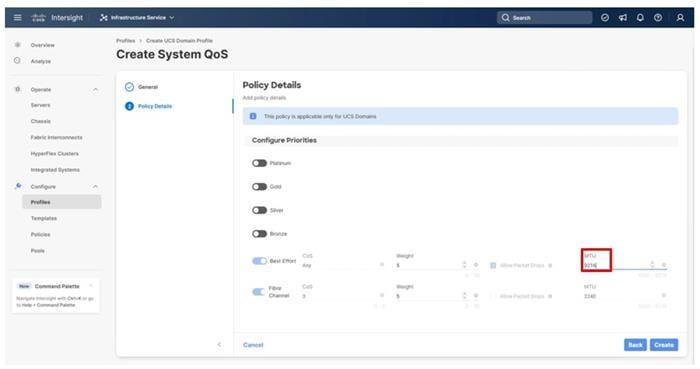
Task: Open the announcements megaphone icon
Action: tap(623, 17)
